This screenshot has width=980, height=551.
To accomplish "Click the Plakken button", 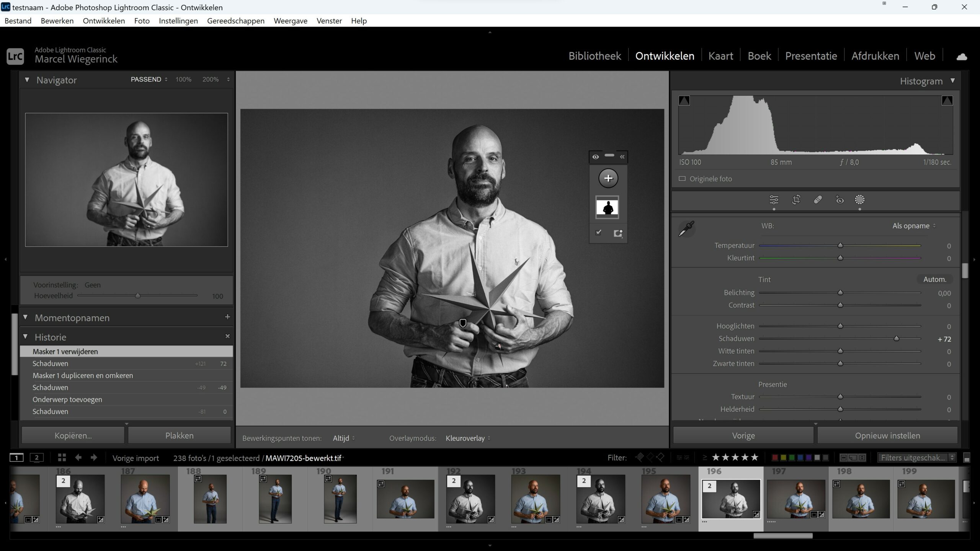I will click(179, 435).
